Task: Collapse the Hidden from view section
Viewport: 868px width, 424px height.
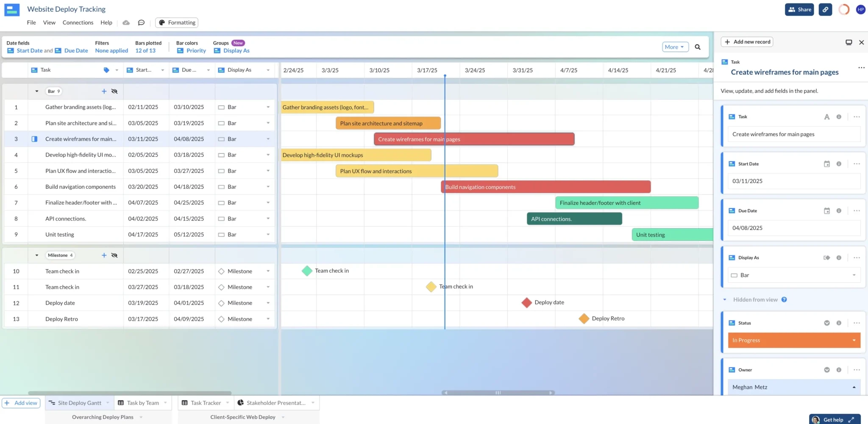Action: (725, 300)
